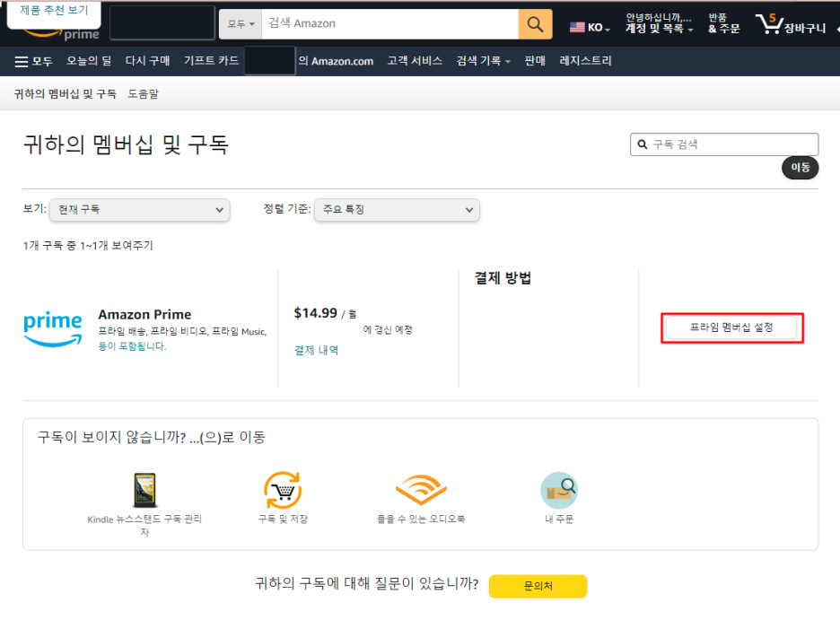Click the Amazon Prime logo in subscription row
This screenshot has width=840, height=620.
pos(52,328)
